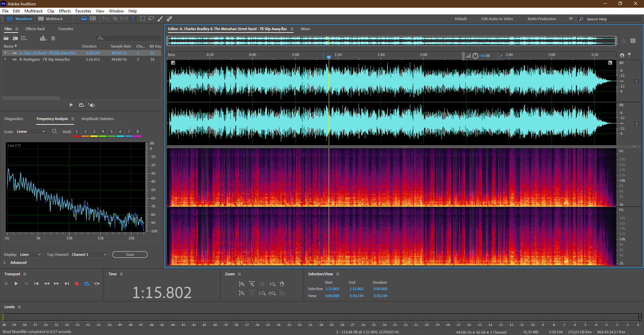Switch to Multitrack view

point(51,19)
